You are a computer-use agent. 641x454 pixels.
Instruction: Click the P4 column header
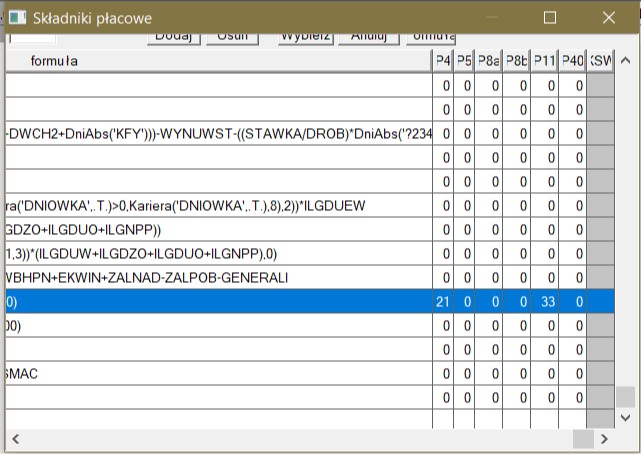(x=443, y=62)
